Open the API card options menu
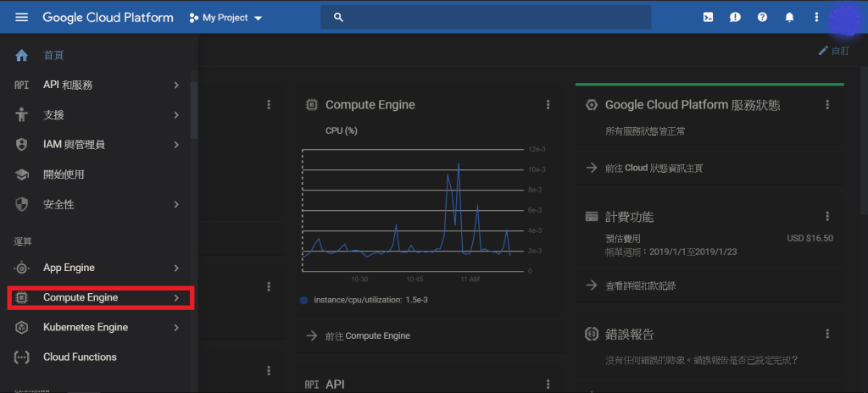The height and width of the screenshot is (393, 868). pos(548,384)
